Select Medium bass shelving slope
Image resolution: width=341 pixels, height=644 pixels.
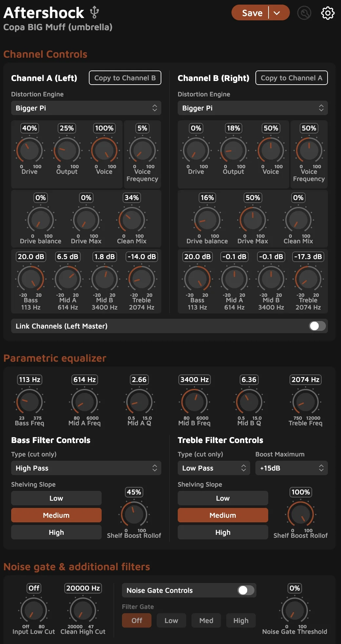(x=56, y=515)
